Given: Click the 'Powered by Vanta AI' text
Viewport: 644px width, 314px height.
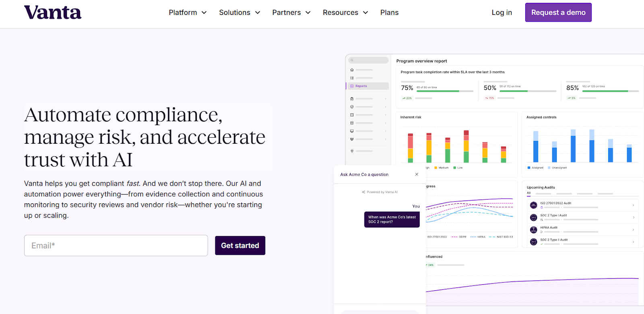Looking at the screenshot, I should (x=382, y=192).
